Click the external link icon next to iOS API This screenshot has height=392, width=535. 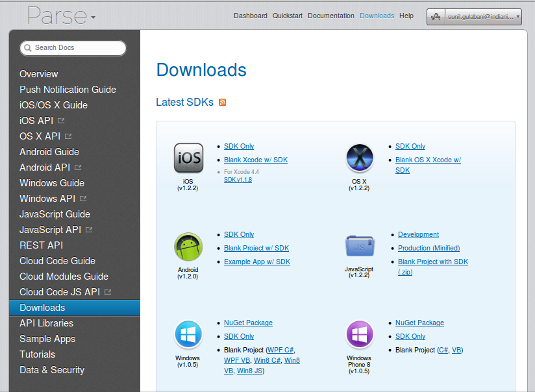click(x=61, y=121)
